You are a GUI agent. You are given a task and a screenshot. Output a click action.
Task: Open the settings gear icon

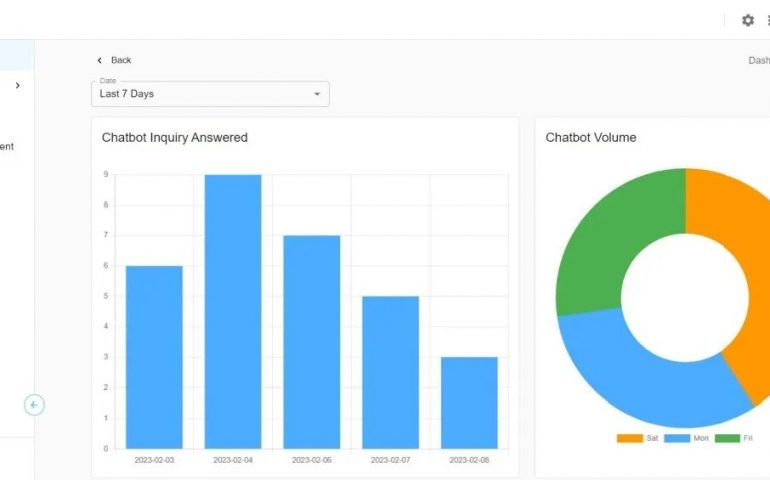747,20
